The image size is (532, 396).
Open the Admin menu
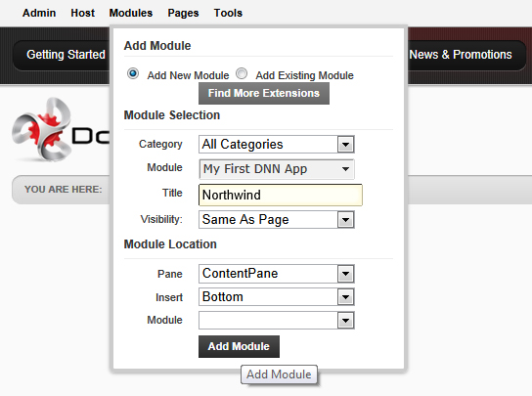(39, 13)
